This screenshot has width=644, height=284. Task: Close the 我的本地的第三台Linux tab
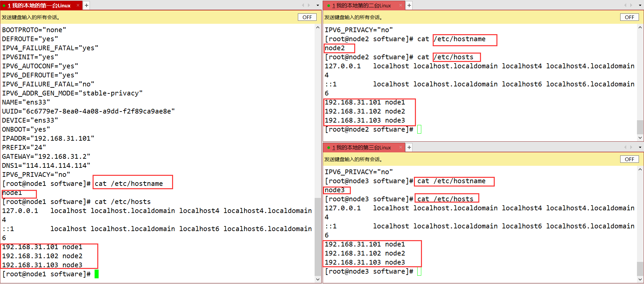coord(400,147)
